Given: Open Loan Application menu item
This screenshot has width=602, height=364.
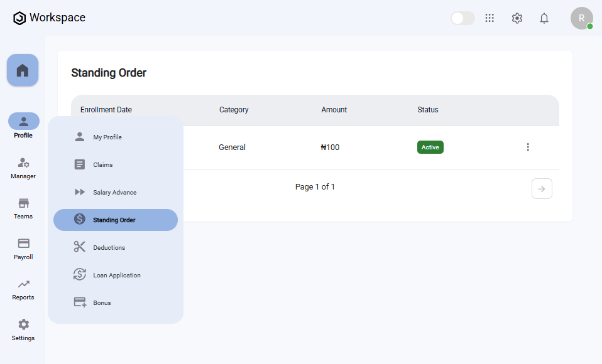Looking at the screenshot, I should 117,276.
